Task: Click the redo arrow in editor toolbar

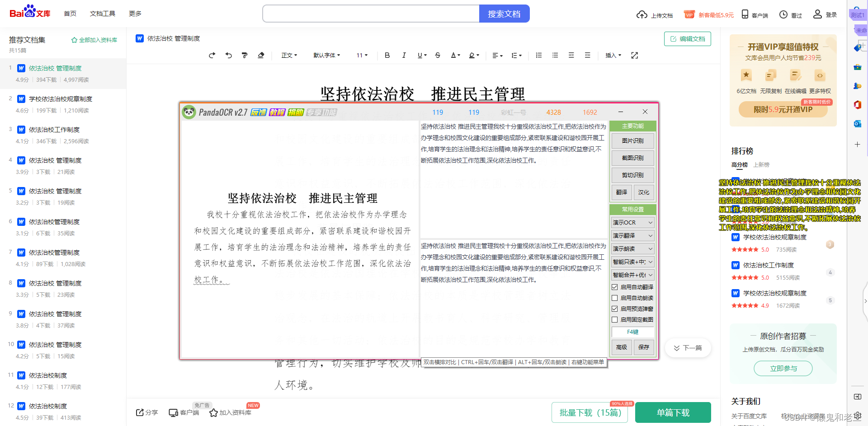Action: [212, 55]
